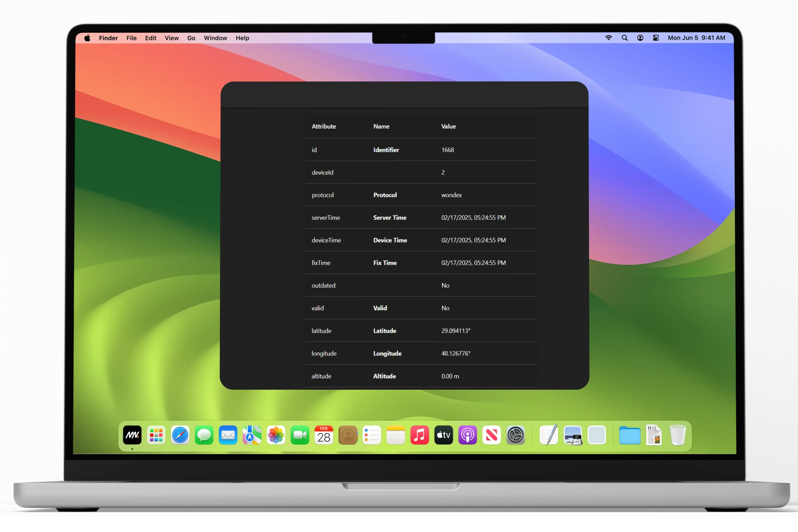798x532 pixels.
Task: Click the Fix Time name cell
Action: click(x=385, y=263)
